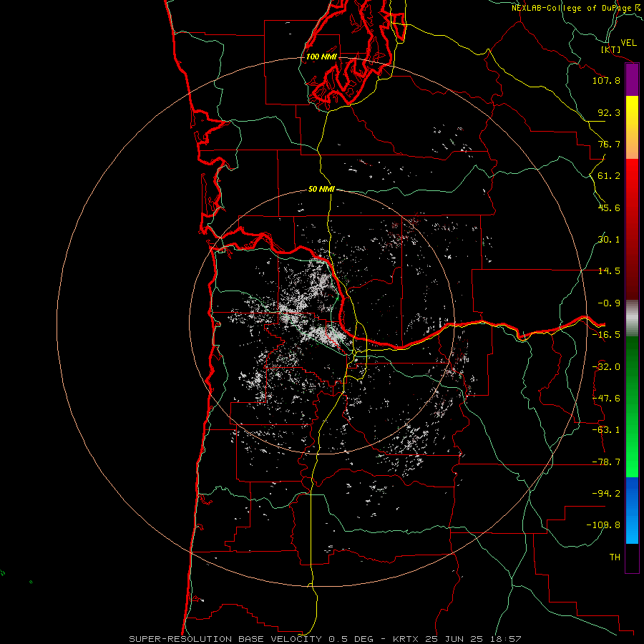The height and width of the screenshot is (644, 644).
Task: Click the "VEL" legend title
Action: click(x=629, y=43)
